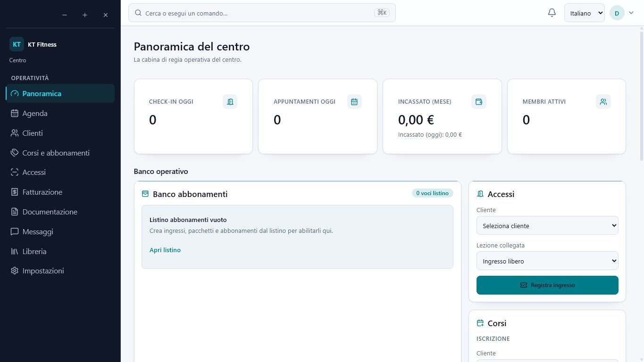The height and width of the screenshot is (362, 644).
Task: Click the D user avatar
Action: click(617, 13)
